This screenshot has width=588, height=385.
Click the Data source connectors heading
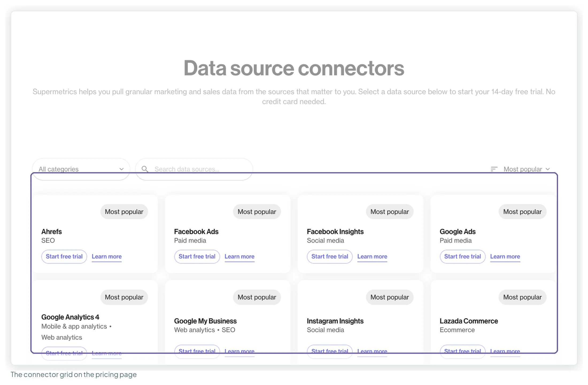click(x=294, y=68)
